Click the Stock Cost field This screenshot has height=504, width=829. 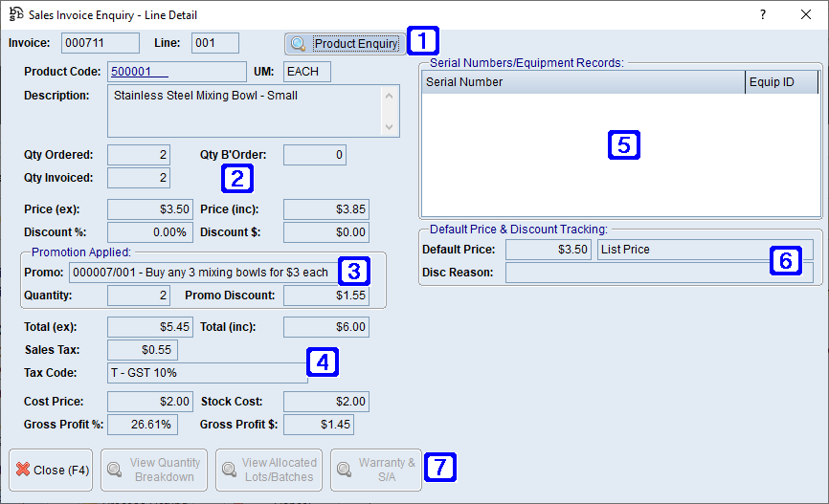(x=326, y=402)
